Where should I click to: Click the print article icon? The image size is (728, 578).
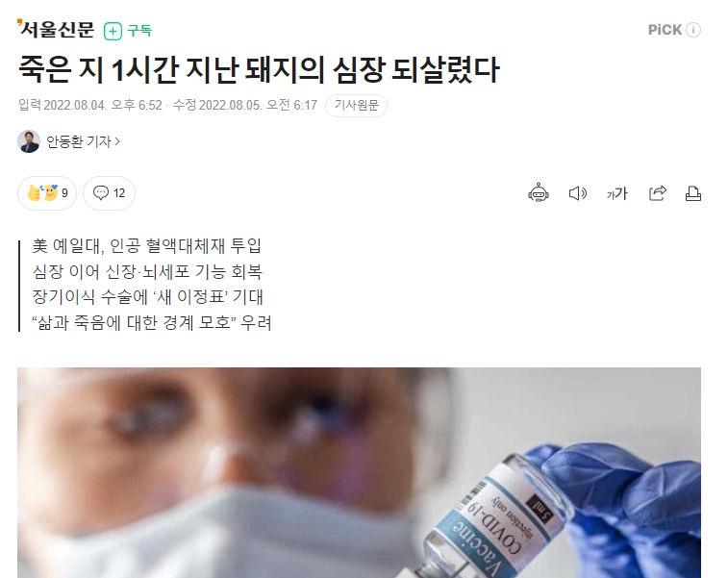click(x=693, y=193)
